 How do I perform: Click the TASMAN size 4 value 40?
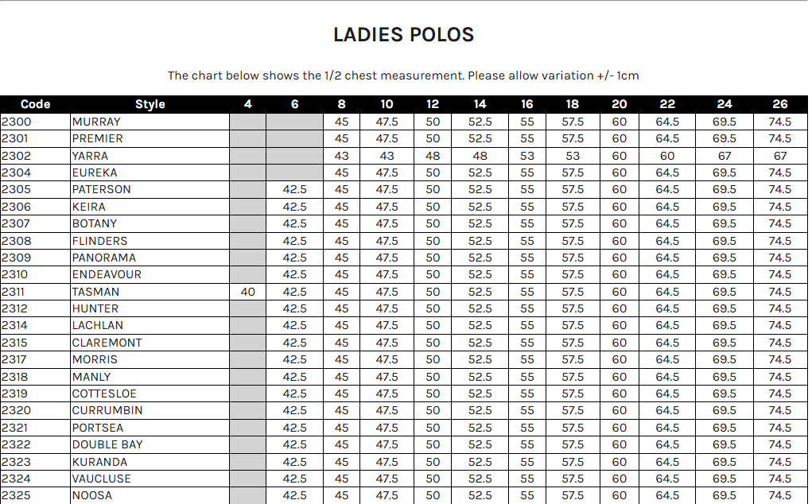247,292
